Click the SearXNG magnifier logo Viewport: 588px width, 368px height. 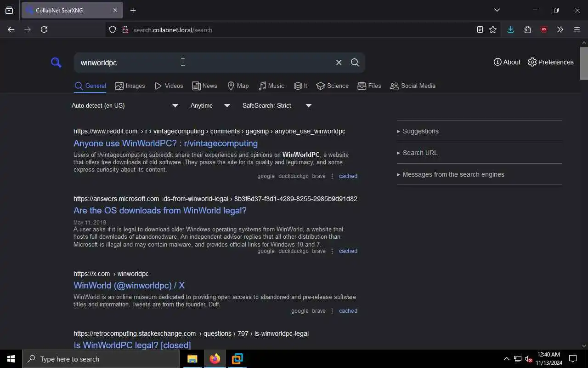coord(56,63)
